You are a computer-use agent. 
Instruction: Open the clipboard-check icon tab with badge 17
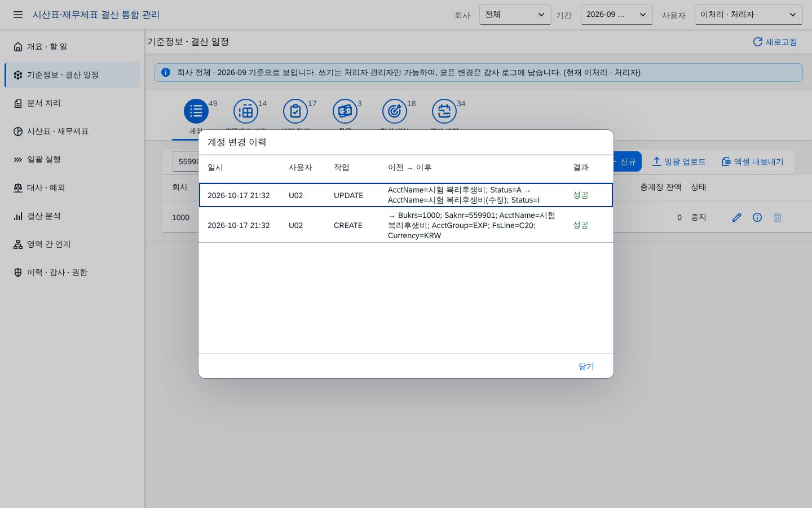coord(295,111)
